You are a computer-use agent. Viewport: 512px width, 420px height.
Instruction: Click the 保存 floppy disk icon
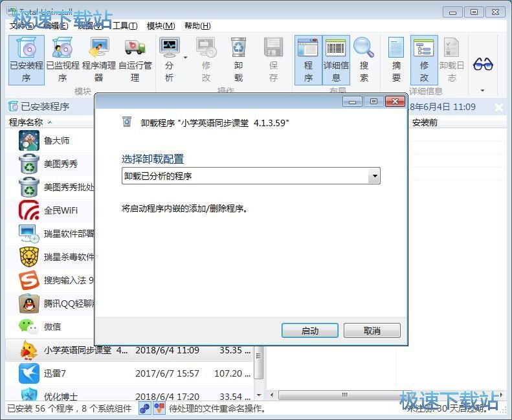point(273,60)
